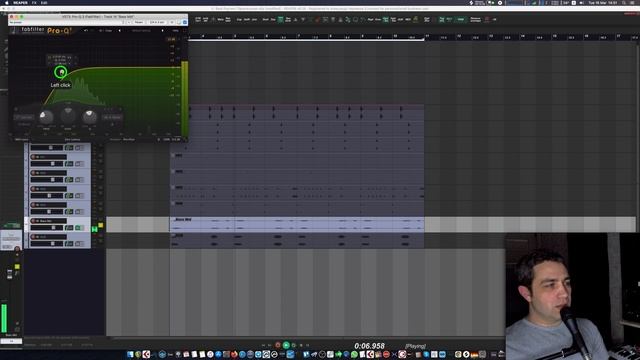Viewport: 640px width, 360px height.
Task: Open the Pro-Q preset name dropdown
Action: tap(141, 31)
